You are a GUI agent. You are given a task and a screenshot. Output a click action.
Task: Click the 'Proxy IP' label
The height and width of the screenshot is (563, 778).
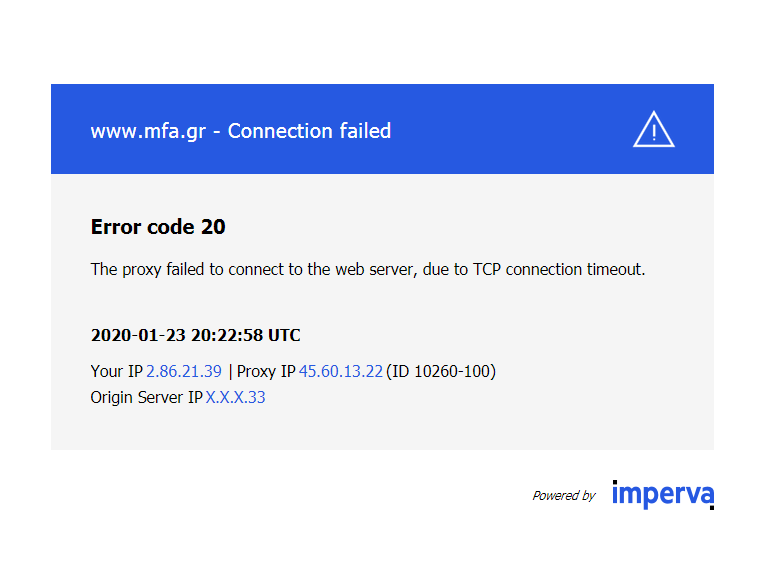pyautogui.click(x=266, y=371)
